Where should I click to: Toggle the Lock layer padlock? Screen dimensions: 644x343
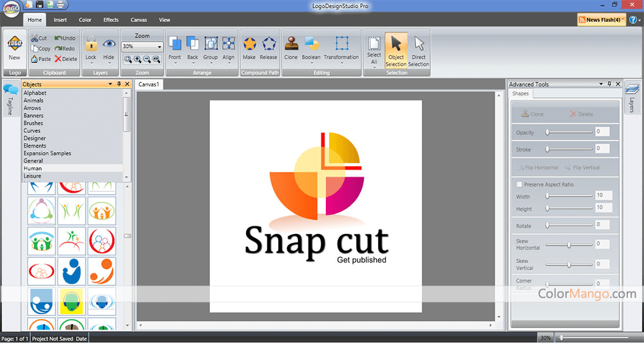pos(91,47)
